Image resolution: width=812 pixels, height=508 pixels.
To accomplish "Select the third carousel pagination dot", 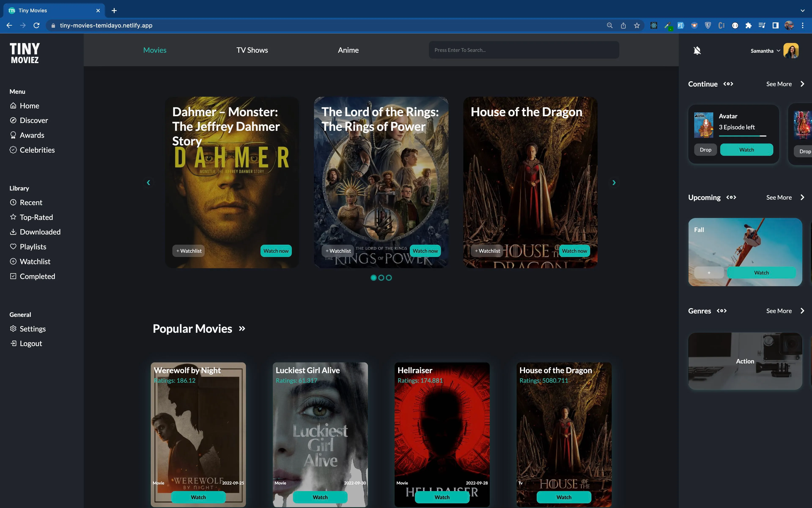I will 389,277.
